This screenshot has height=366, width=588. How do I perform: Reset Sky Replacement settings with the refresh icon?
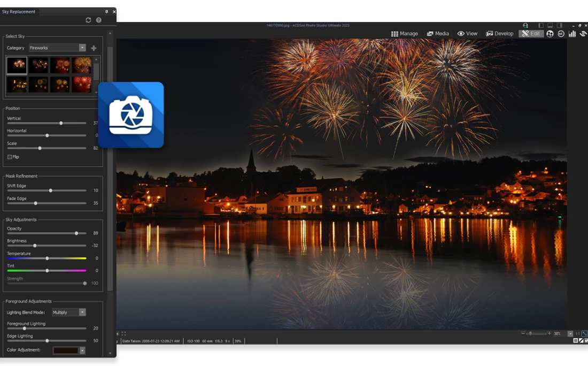point(88,20)
